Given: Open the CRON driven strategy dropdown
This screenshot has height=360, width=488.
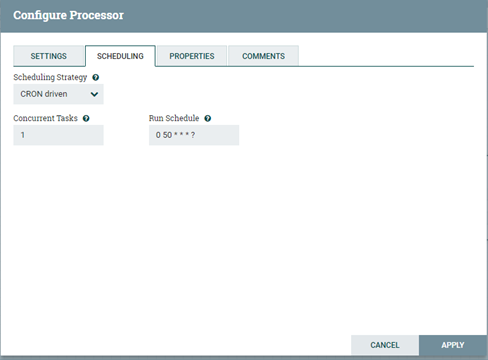Looking at the screenshot, I should tap(58, 94).
